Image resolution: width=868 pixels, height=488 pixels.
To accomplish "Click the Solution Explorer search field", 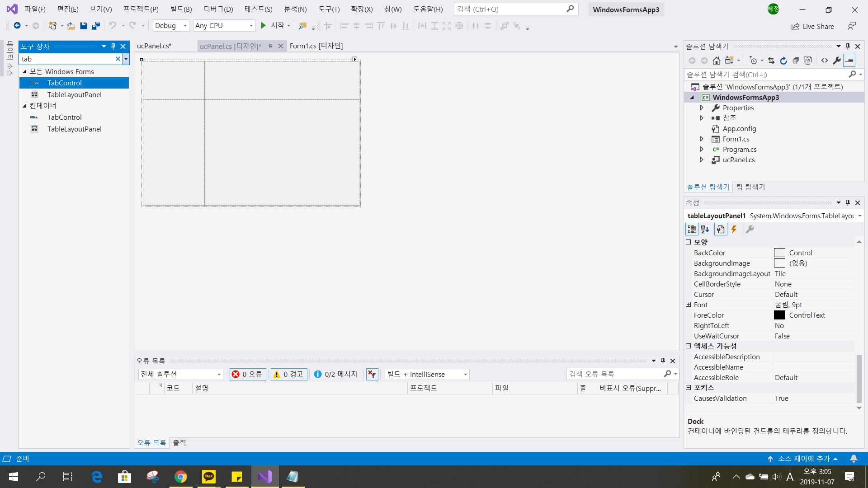I will pos(766,75).
